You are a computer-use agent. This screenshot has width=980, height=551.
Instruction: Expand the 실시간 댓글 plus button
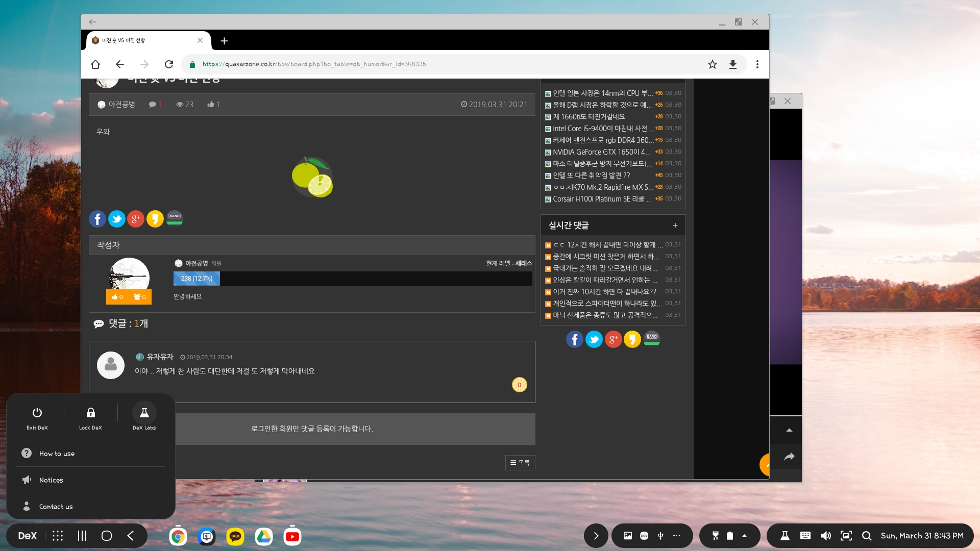pyautogui.click(x=675, y=226)
